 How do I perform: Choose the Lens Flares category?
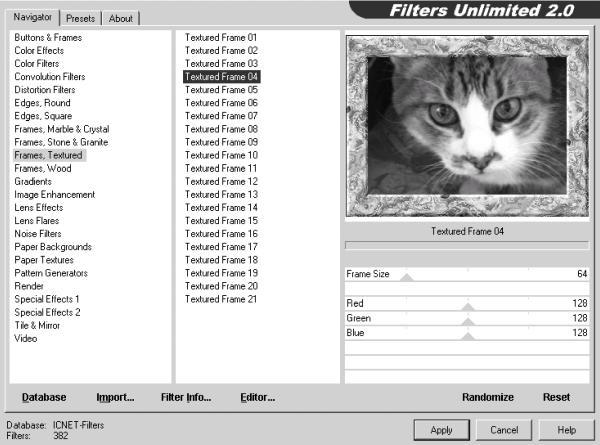point(37,221)
